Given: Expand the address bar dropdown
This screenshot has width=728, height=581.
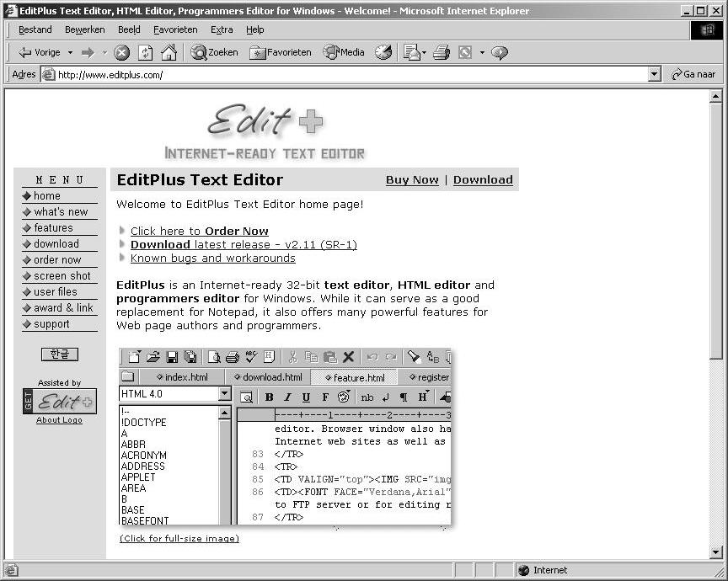Looking at the screenshot, I should (x=654, y=74).
